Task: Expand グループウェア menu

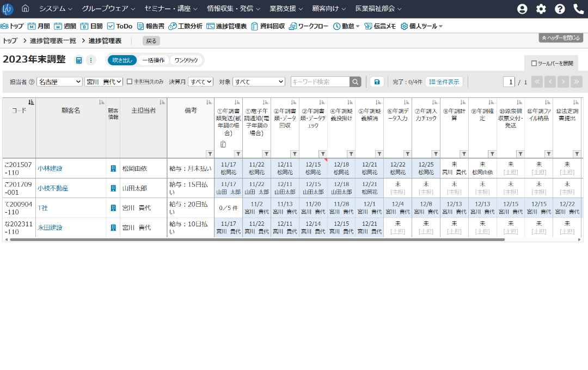Action: (108, 8)
